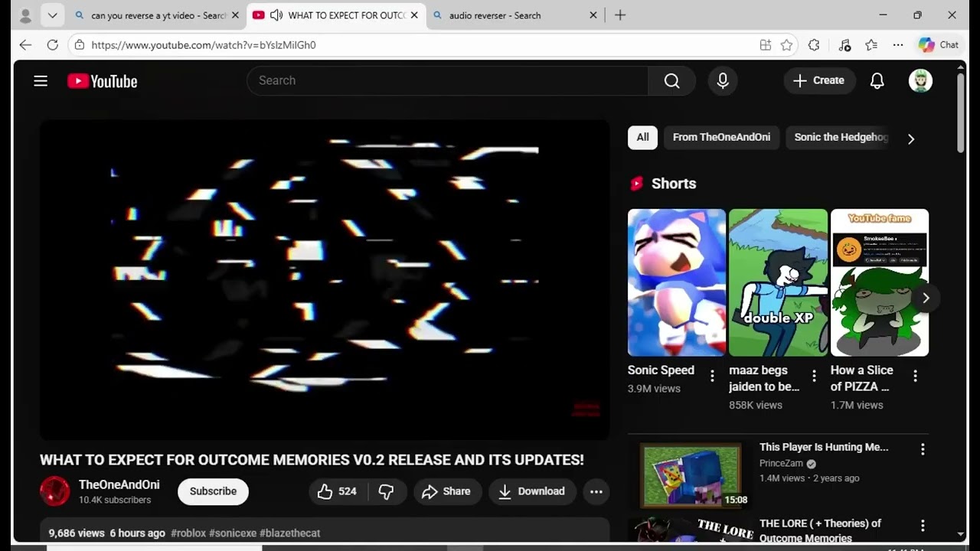Open options for This Player Is Hunting Me video
The height and width of the screenshot is (551, 980).
pos(923,449)
